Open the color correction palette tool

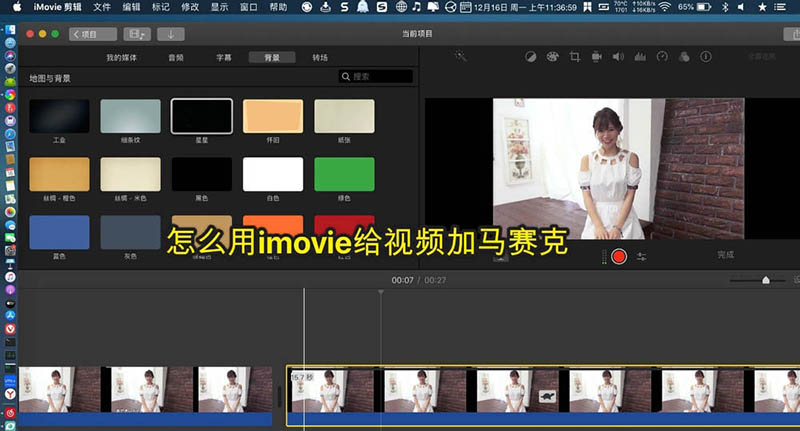[553, 57]
